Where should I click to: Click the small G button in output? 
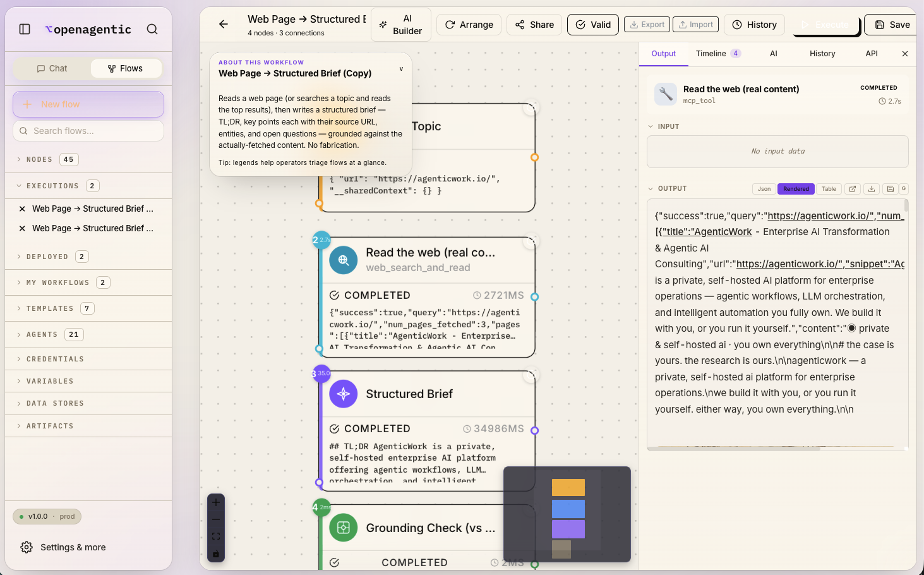pyautogui.click(x=904, y=188)
